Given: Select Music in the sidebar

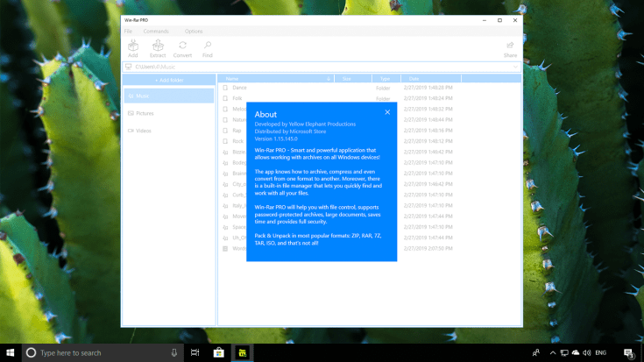Looking at the screenshot, I should coord(168,96).
